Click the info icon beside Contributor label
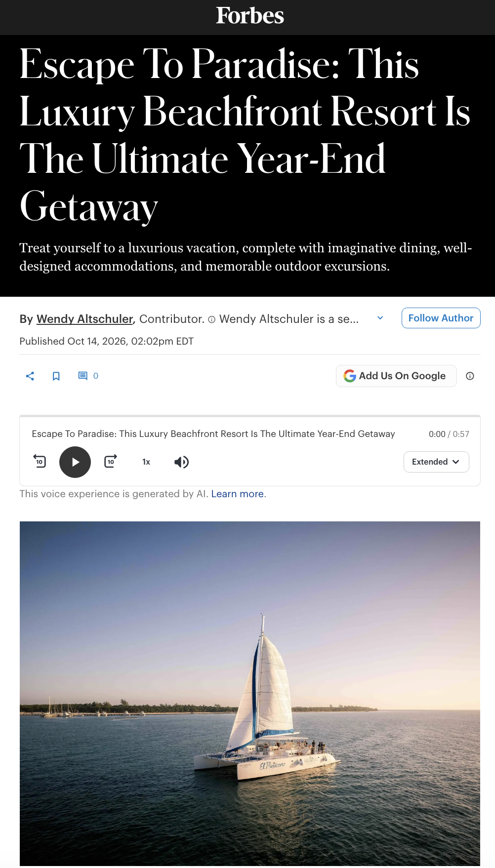The width and height of the screenshot is (495, 868). (x=212, y=319)
